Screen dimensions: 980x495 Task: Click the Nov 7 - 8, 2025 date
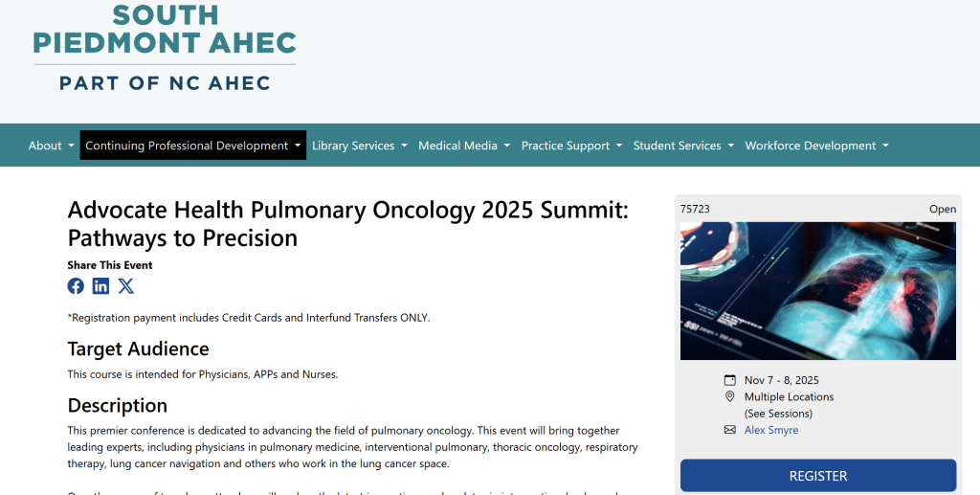tap(781, 380)
